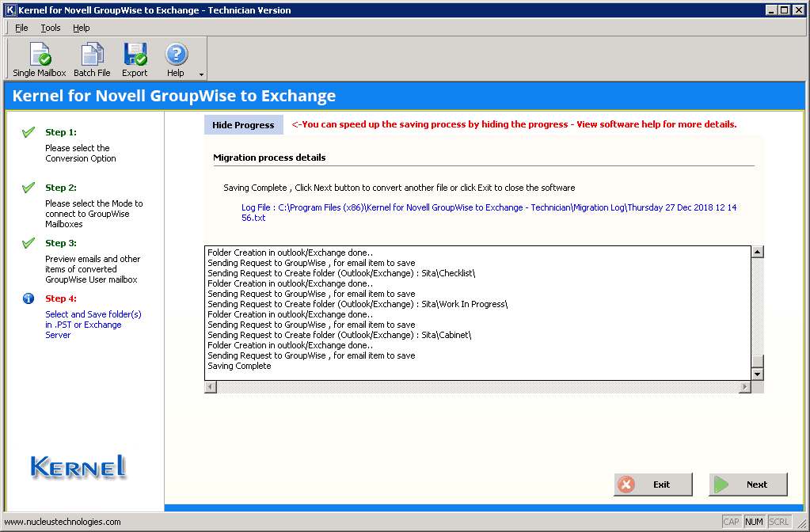Click the SCRL status bar indicator
The image size is (810, 532).
[778, 522]
